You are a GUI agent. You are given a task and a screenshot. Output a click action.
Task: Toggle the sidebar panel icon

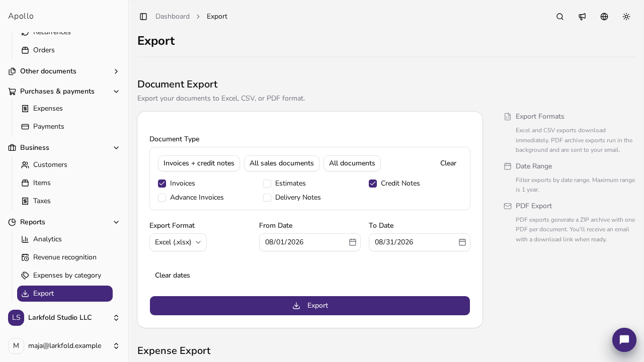143,17
